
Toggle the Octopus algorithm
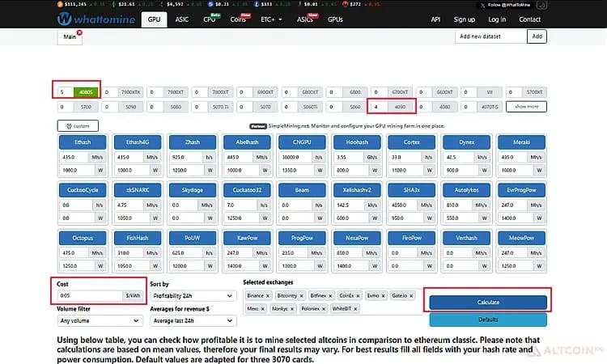pyautogui.click(x=83, y=238)
